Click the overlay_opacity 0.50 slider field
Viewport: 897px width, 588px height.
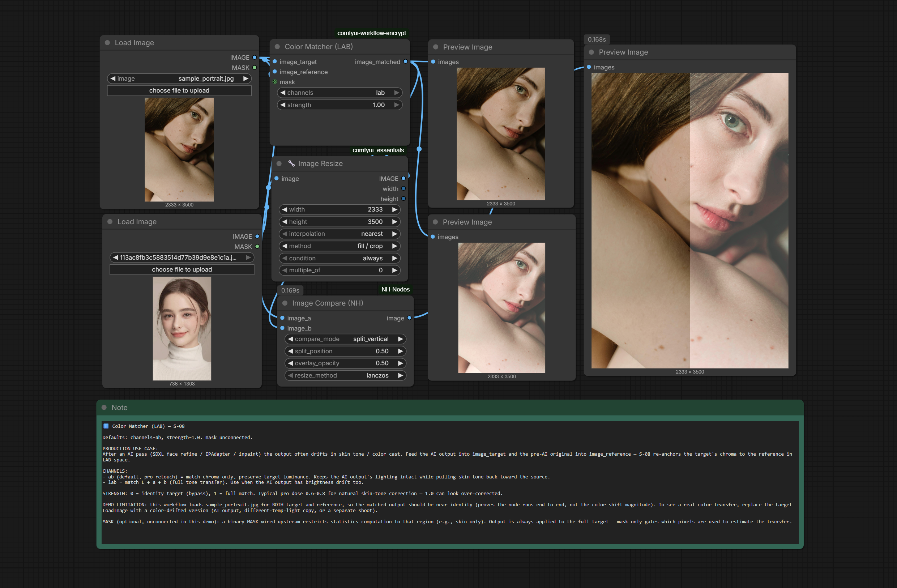pos(345,363)
